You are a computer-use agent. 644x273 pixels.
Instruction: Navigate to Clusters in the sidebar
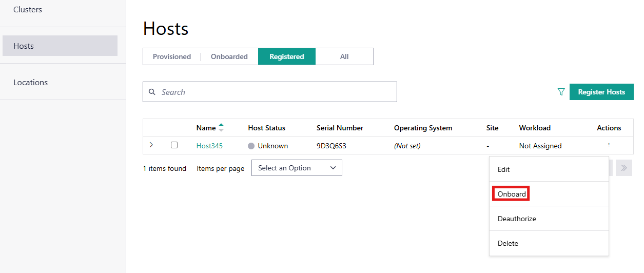pyautogui.click(x=28, y=10)
